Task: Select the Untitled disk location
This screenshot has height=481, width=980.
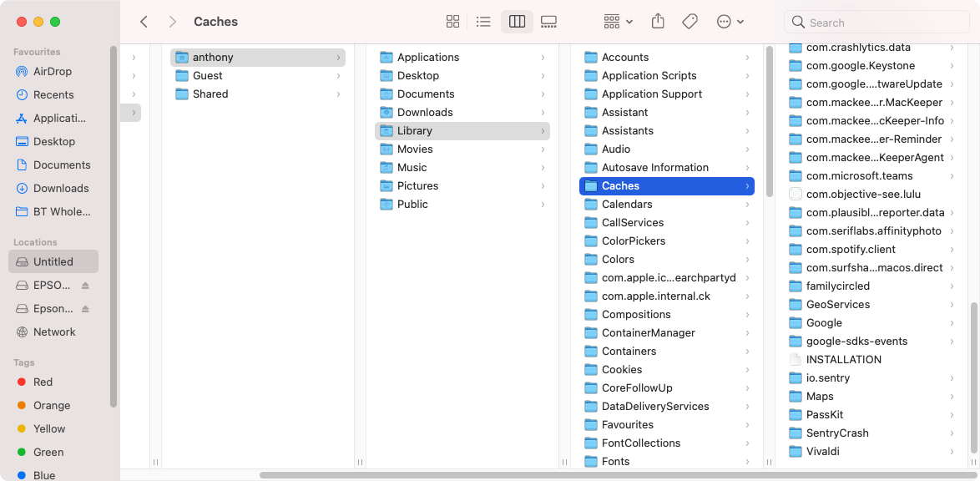Action: [53, 261]
